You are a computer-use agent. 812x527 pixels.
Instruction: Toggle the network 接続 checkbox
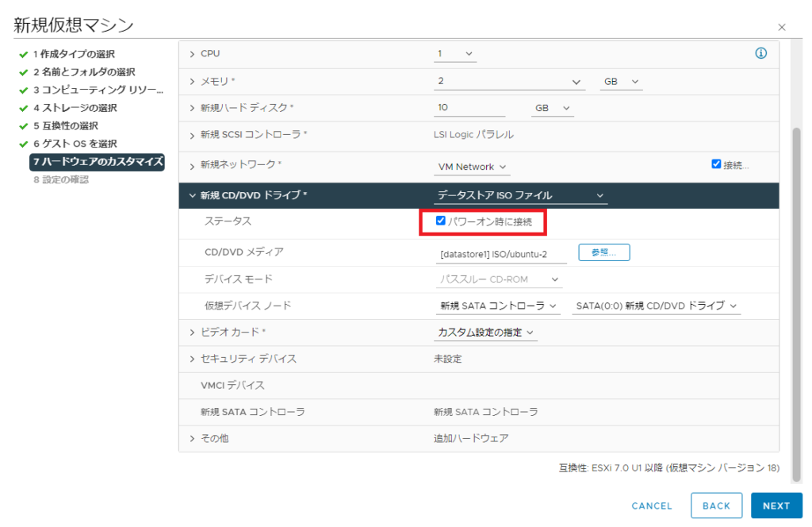(x=716, y=164)
